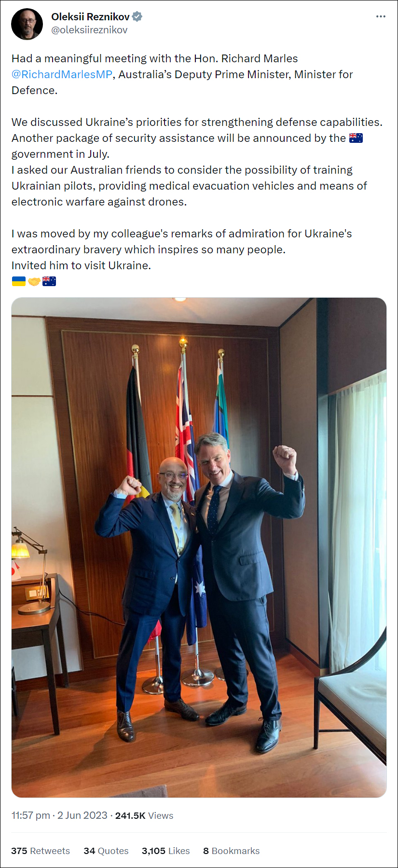The image size is (398, 868).
Task: Open the @RichardMarlesMP mention link
Action: (62, 74)
